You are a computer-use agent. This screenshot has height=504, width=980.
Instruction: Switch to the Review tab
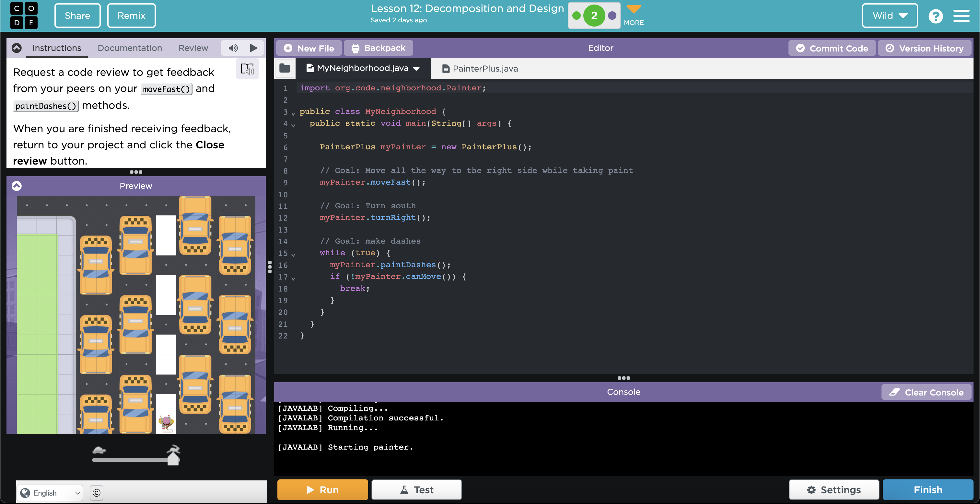tap(193, 48)
